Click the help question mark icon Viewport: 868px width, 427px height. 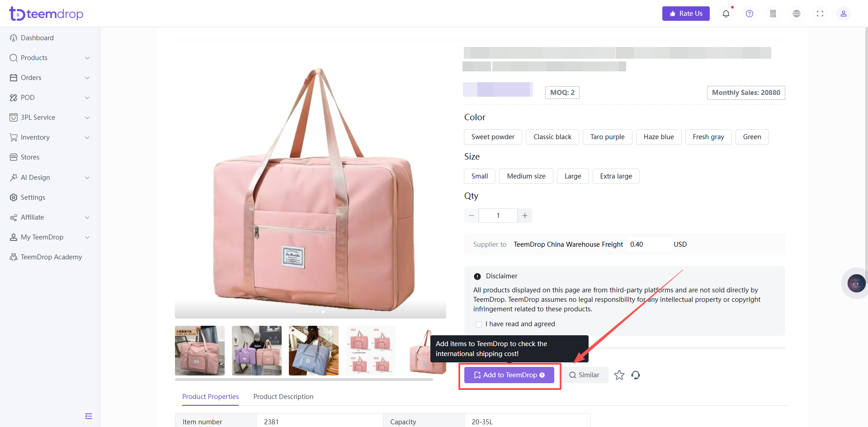coord(750,14)
